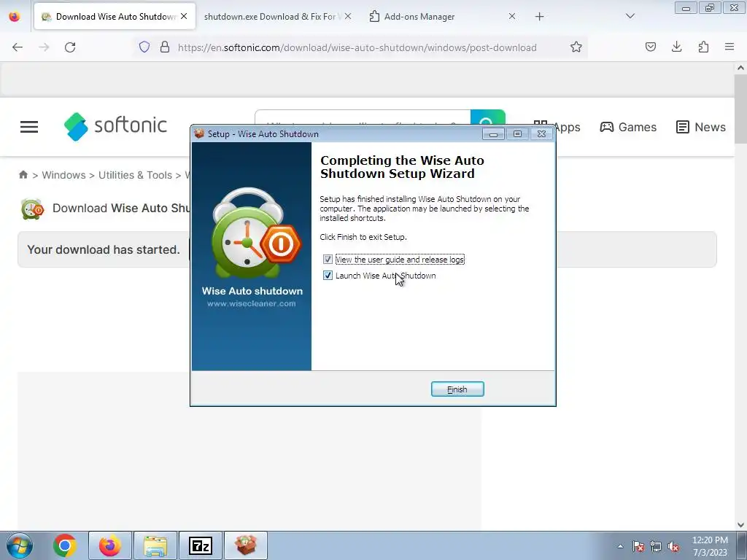Viewport: 747px width, 560px height.
Task: Click the Setup title bar box icon
Action: pos(200,134)
